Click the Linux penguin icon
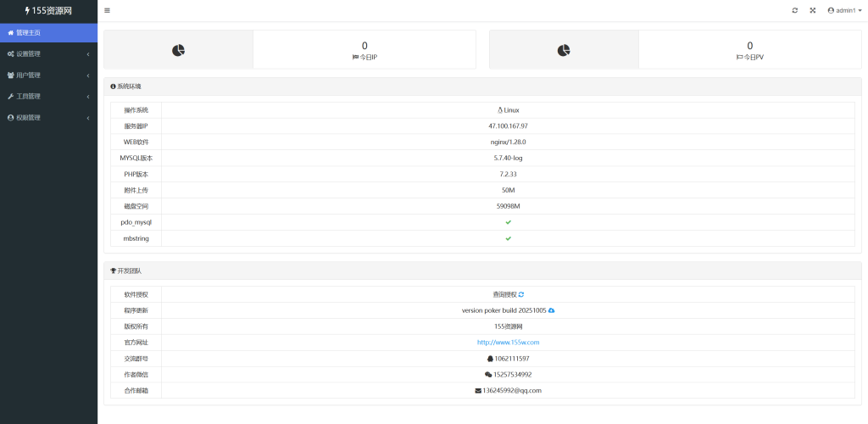Image resolution: width=868 pixels, height=424 pixels. click(500, 110)
